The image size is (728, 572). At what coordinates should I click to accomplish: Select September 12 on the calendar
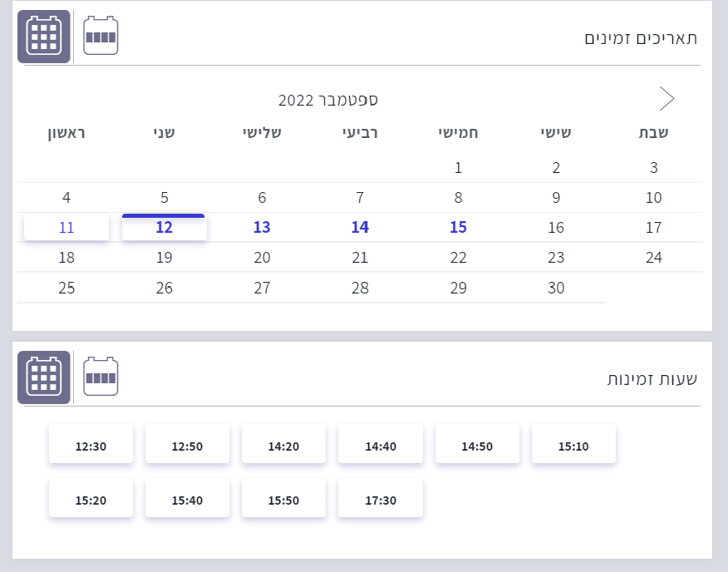point(165,228)
